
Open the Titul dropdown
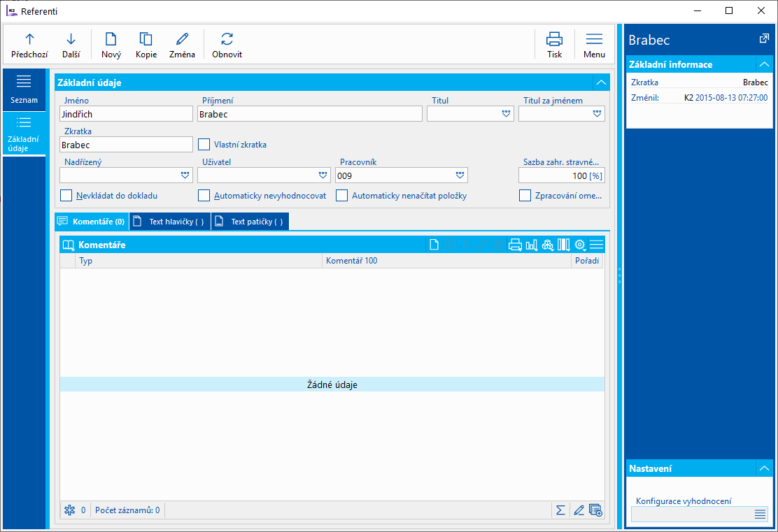[x=506, y=114]
